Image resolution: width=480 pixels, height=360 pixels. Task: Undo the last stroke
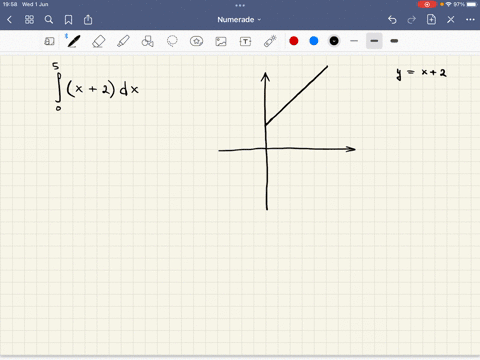tap(392, 20)
